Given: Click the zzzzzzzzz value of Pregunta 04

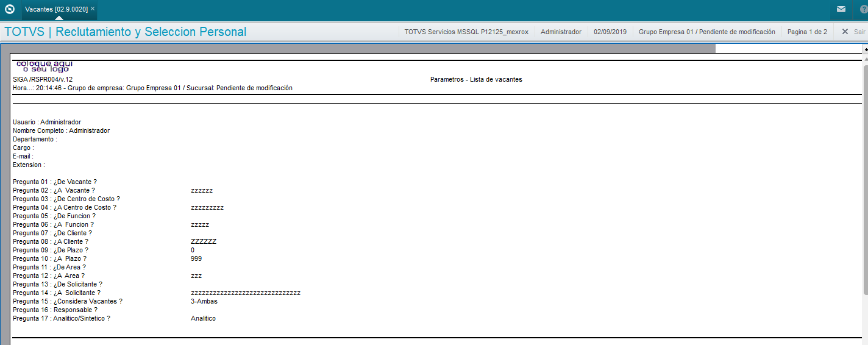Looking at the screenshot, I should [x=207, y=208].
